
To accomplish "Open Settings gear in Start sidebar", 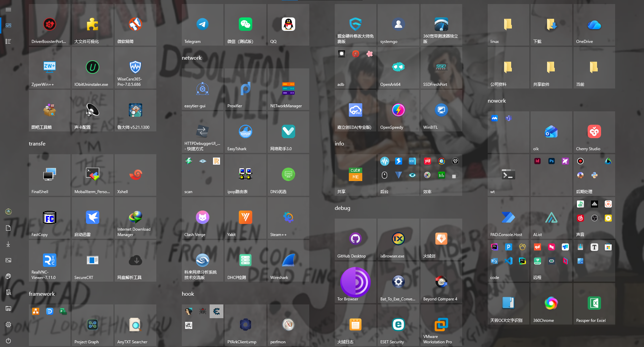I will pos(8,325).
